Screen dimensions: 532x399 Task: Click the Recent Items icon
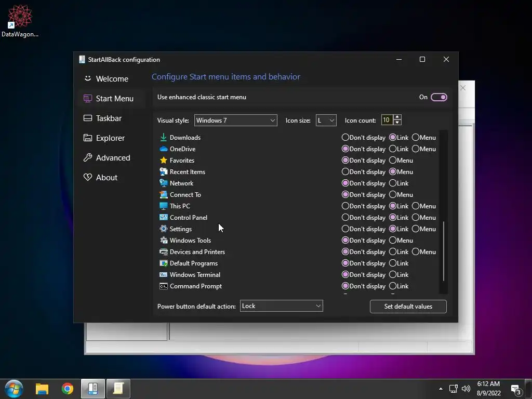[x=163, y=171]
